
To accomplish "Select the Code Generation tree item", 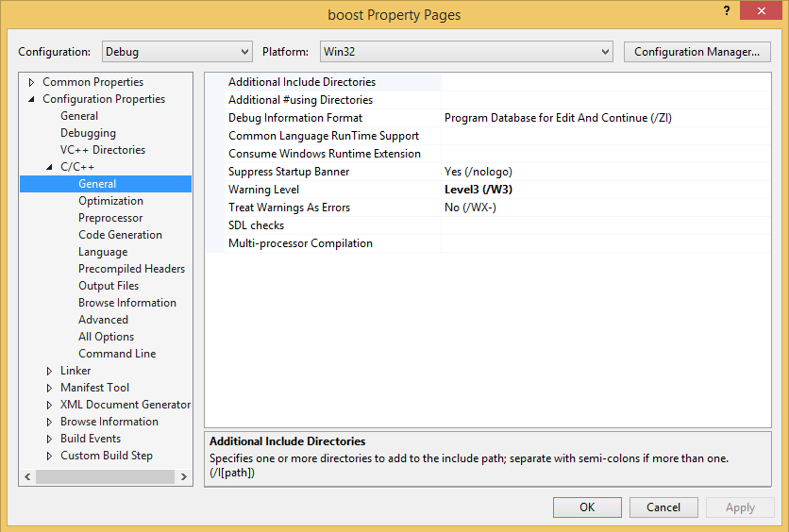I will (120, 235).
